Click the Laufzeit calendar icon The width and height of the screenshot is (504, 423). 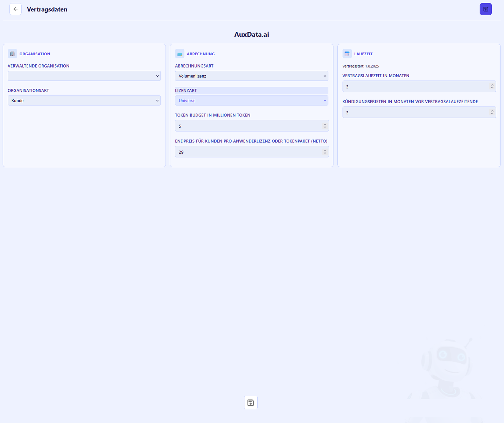click(347, 54)
